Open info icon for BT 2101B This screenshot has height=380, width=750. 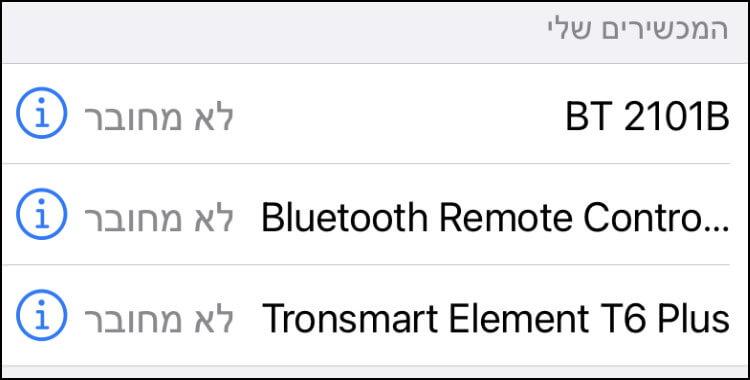[42, 113]
